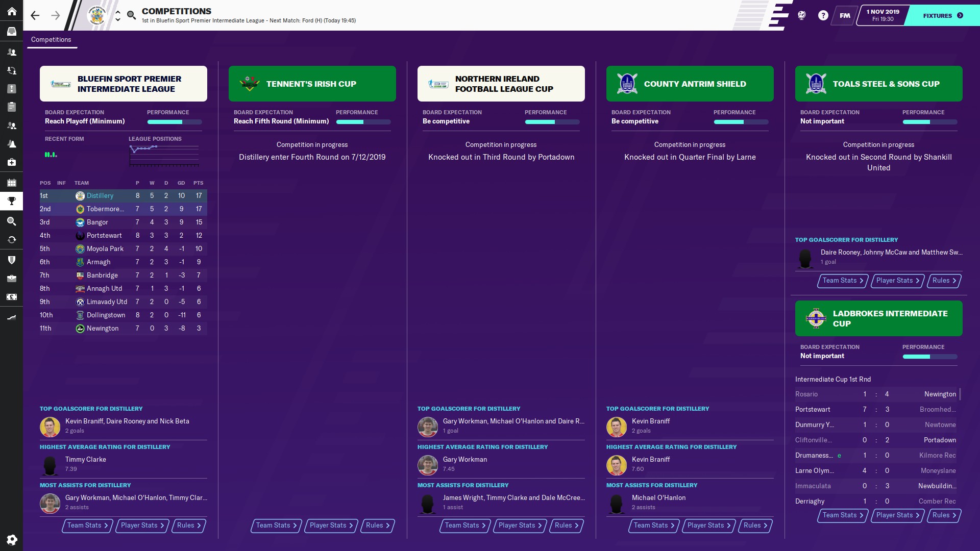Image resolution: width=980 pixels, height=551 pixels.
Task: Open the Training cone icon
Action: click(11, 144)
